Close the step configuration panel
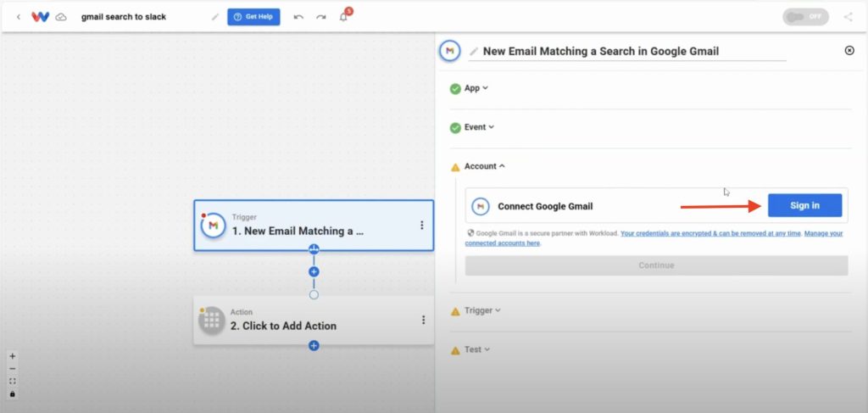The image size is (868, 413). (x=849, y=50)
